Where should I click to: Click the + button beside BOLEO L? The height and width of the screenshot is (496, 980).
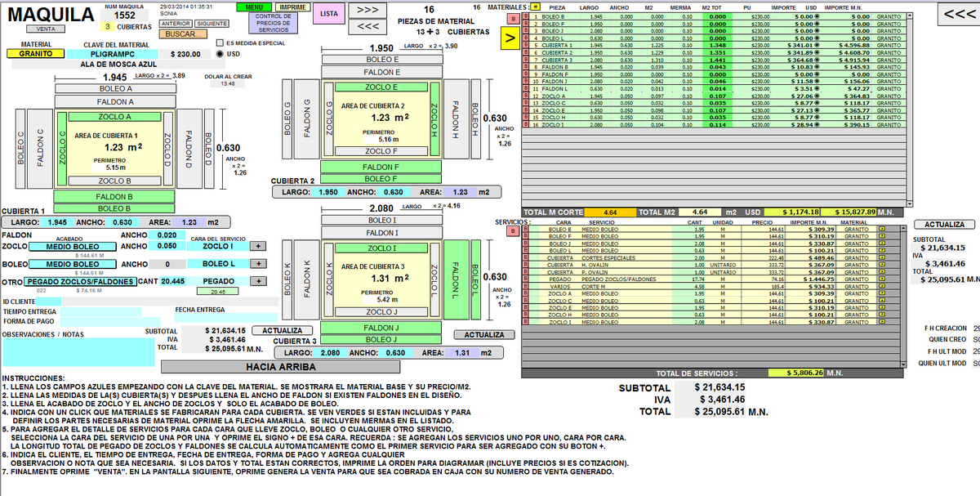point(258,264)
